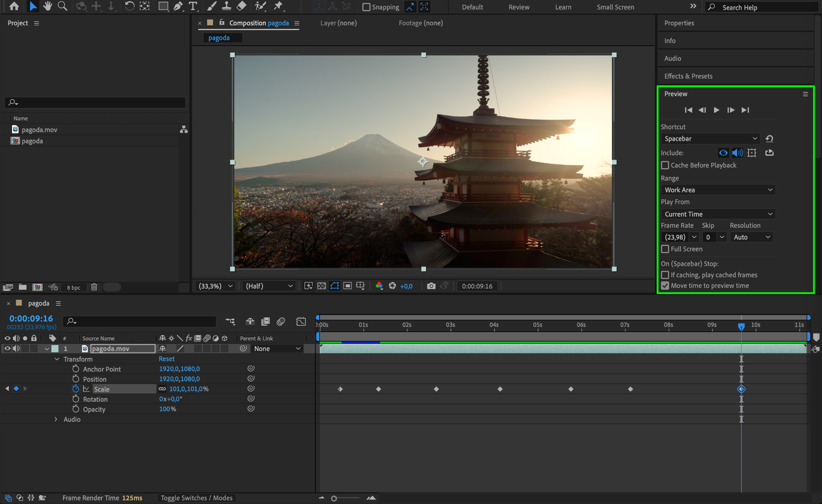Enable the Full Screen checkbox
This screenshot has height=504, width=822.
pyautogui.click(x=665, y=249)
